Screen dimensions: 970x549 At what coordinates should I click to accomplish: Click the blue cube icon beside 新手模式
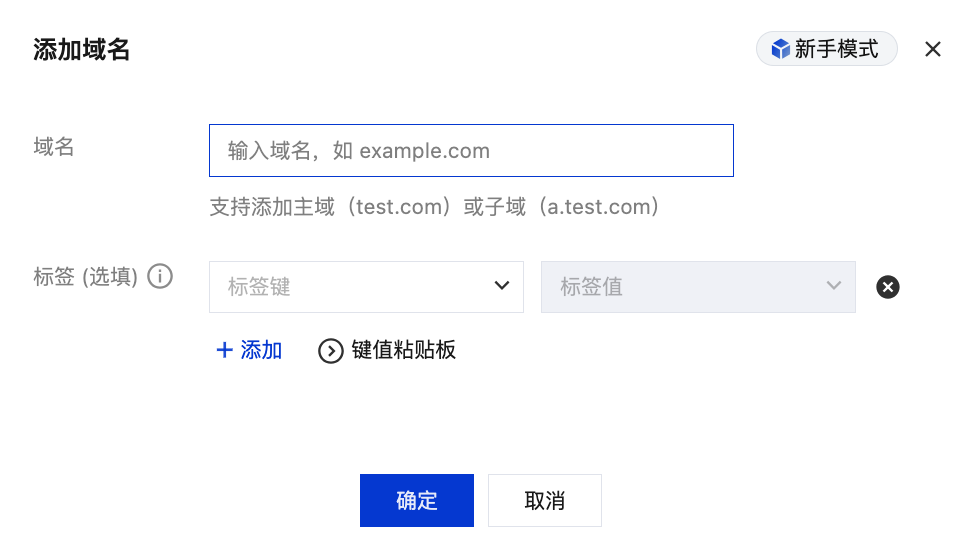click(x=781, y=49)
